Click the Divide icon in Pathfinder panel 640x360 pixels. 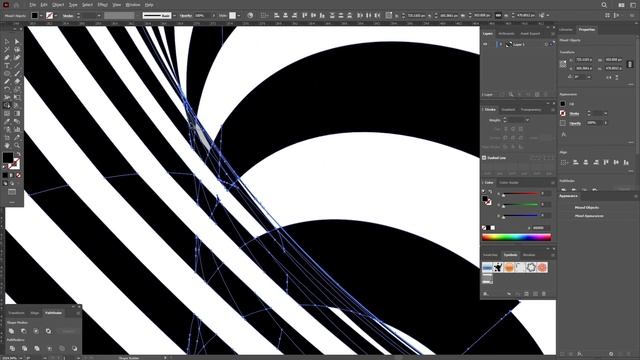pos(12,349)
